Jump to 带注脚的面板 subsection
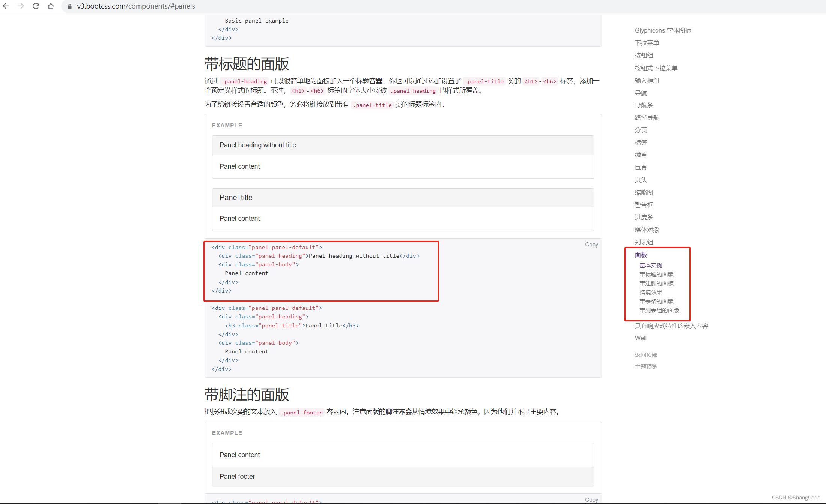826x504 pixels. click(656, 283)
